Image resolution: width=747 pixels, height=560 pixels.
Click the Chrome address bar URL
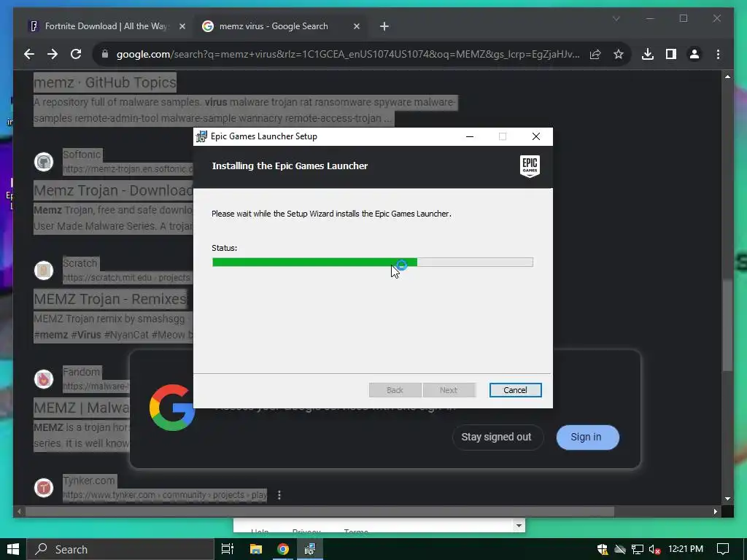pyautogui.click(x=348, y=54)
